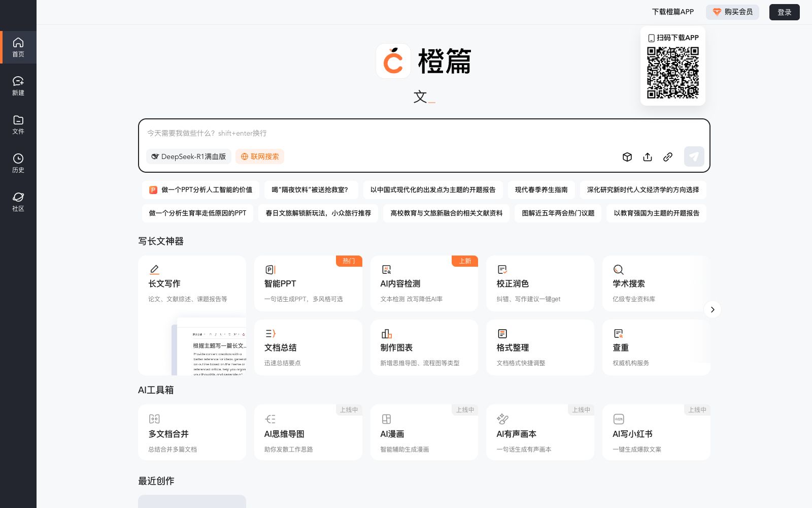Open the 首页 home sidebar item

tap(18, 47)
